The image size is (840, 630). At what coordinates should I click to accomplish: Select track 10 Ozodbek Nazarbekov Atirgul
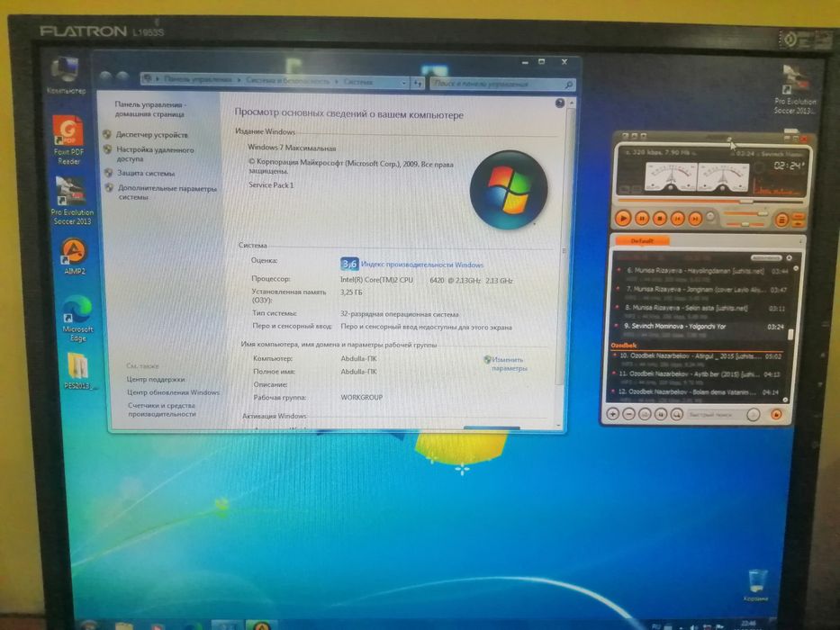pyautogui.click(x=697, y=355)
